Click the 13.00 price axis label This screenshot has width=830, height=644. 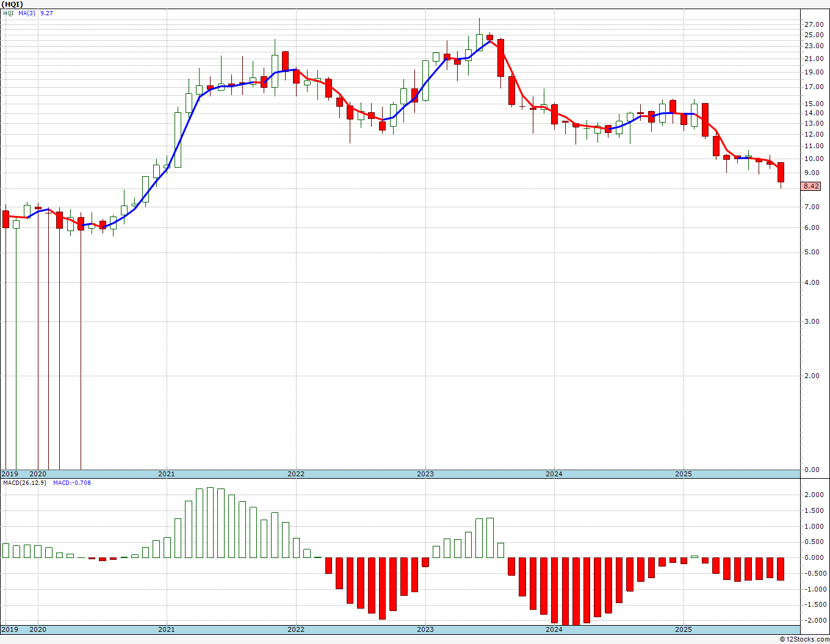pos(814,123)
